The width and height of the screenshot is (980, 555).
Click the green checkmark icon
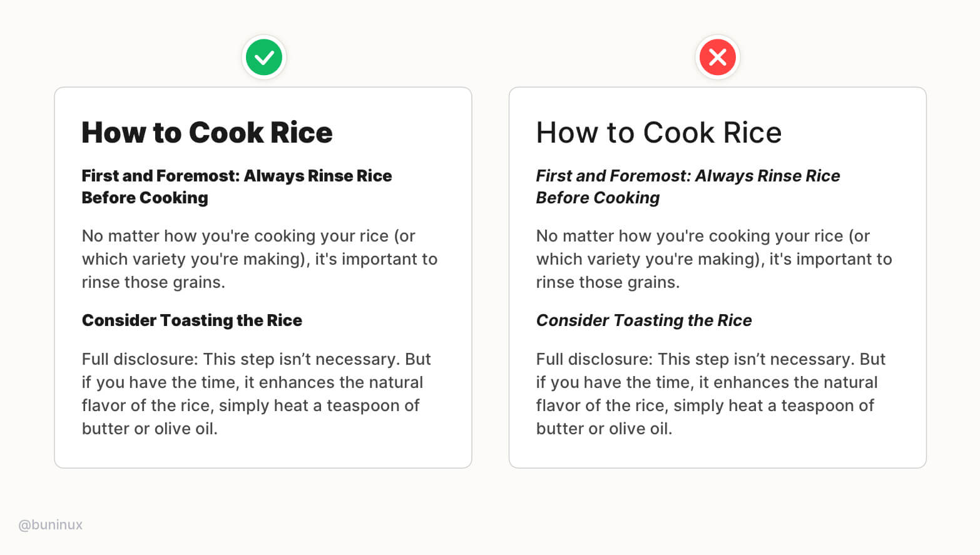[264, 58]
